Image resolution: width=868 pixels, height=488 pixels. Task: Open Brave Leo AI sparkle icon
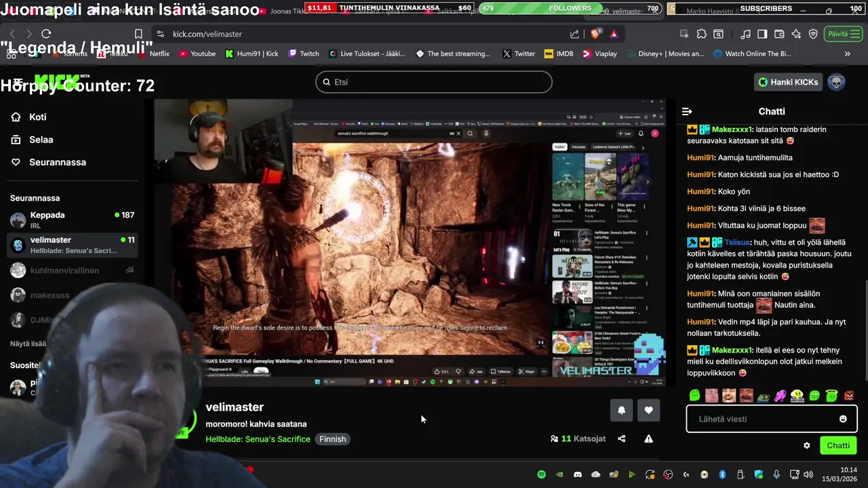[x=796, y=34]
